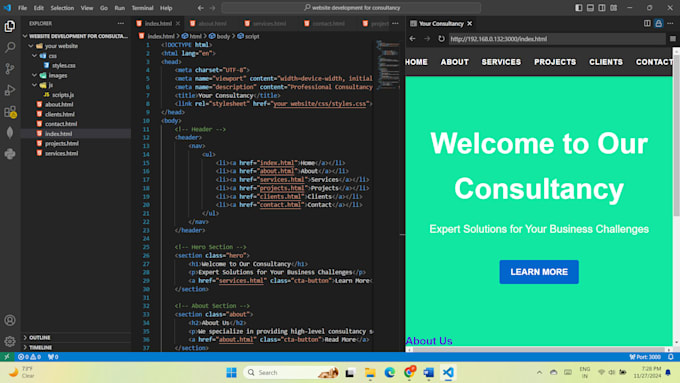Expand the TIMELINE section
Viewport: 680px width, 383px height.
(x=76, y=347)
